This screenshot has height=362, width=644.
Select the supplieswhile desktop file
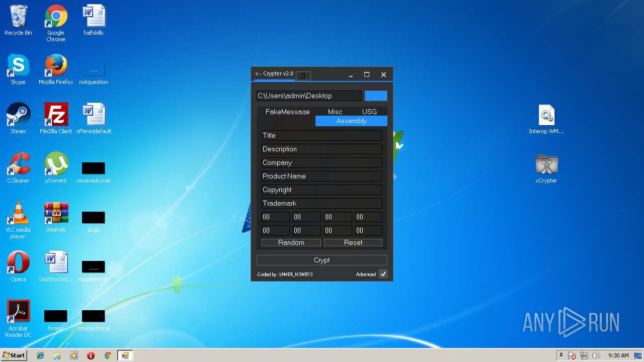pos(94,271)
